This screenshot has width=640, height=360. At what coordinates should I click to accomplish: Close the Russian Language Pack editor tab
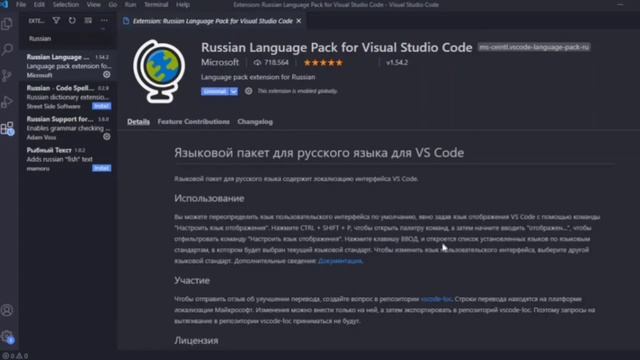pos(299,21)
